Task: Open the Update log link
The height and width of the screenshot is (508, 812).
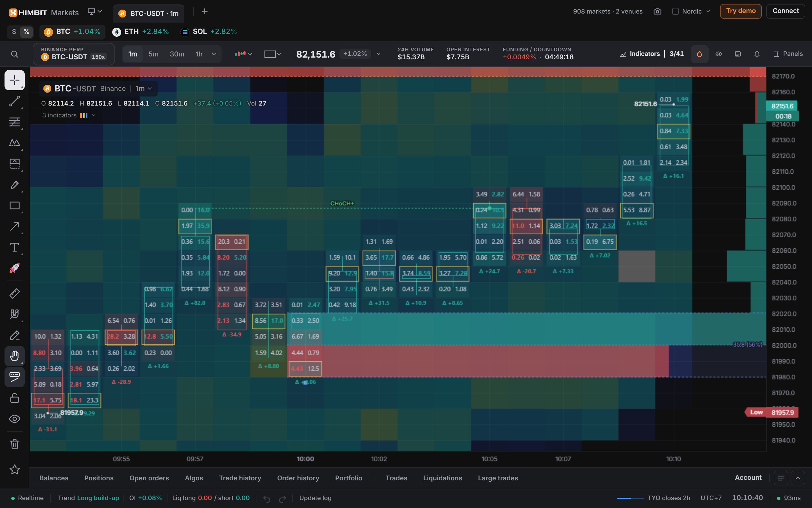Action: click(x=315, y=498)
